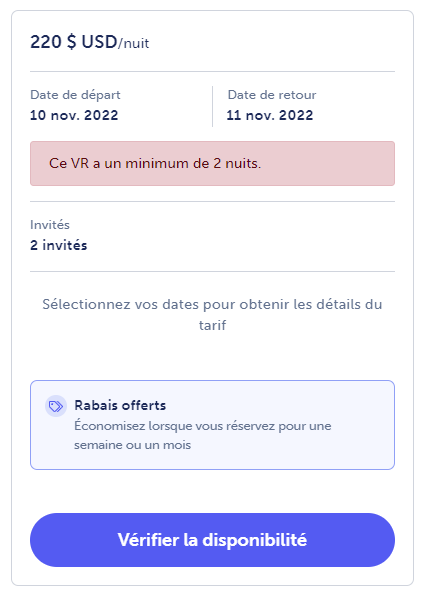
Task: Click the Date de départ label
Action: pyautogui.click(x=76, y=95)
